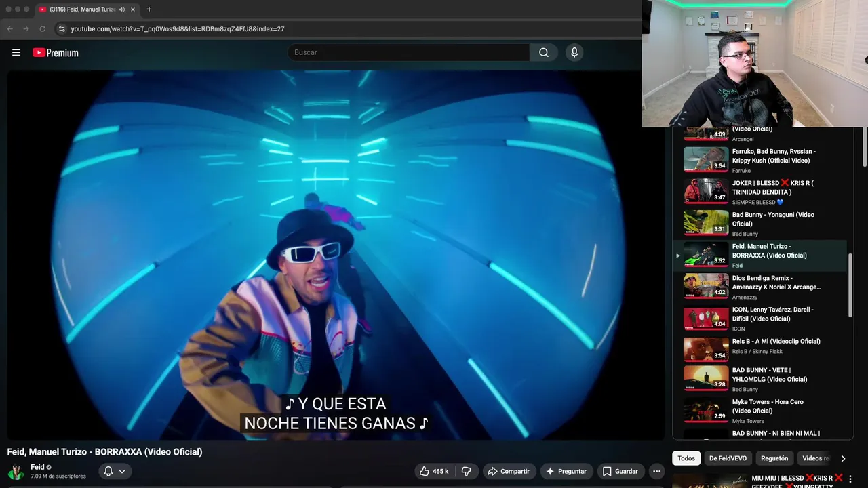Open a new browser tab

pos(149,9)
